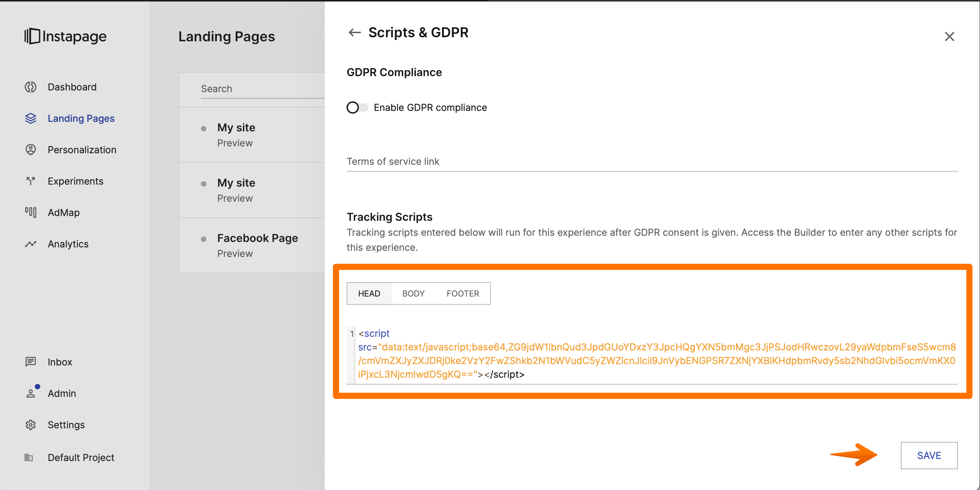Switch to the BODY script tab
Image resolution: width=980 pixels, height=490 pixels.
pyautogui.click(x=413, y=294)
